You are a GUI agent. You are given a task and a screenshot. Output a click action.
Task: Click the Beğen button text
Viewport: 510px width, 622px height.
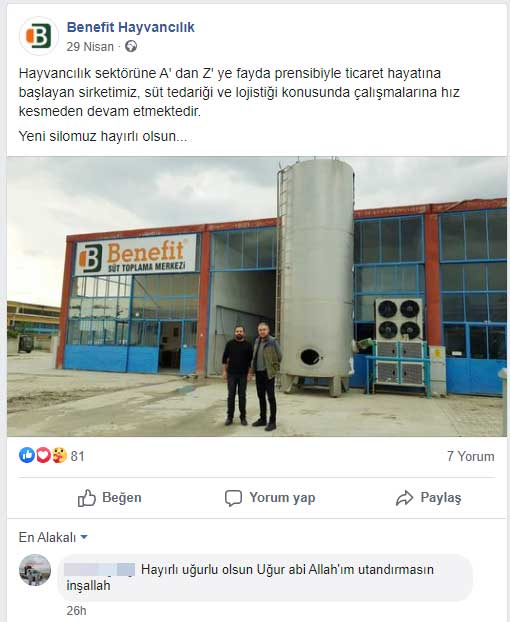pyautogui.click(x=122, y=497)
